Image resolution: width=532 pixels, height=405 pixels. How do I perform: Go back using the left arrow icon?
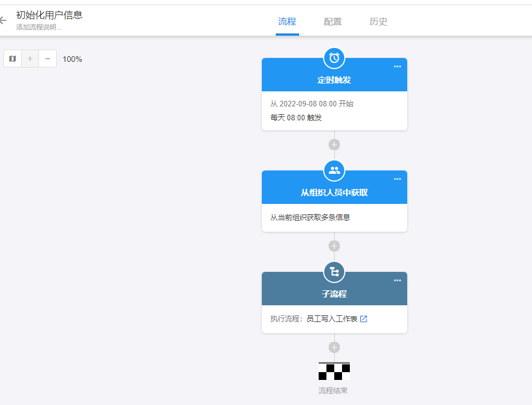point(3,21)
